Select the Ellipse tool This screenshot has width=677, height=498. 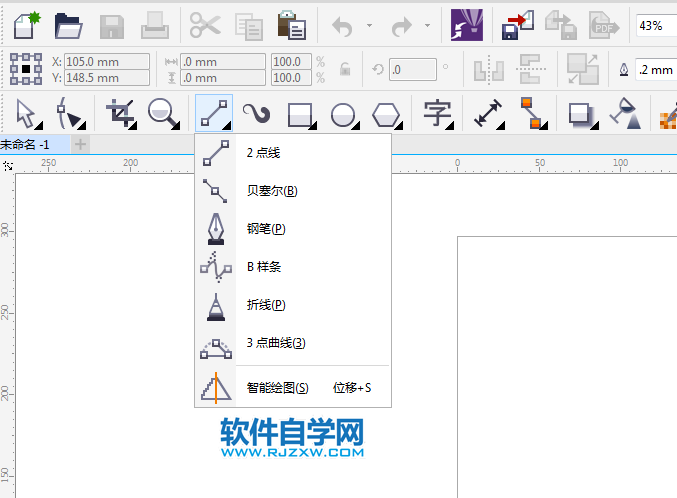point(343,114)
